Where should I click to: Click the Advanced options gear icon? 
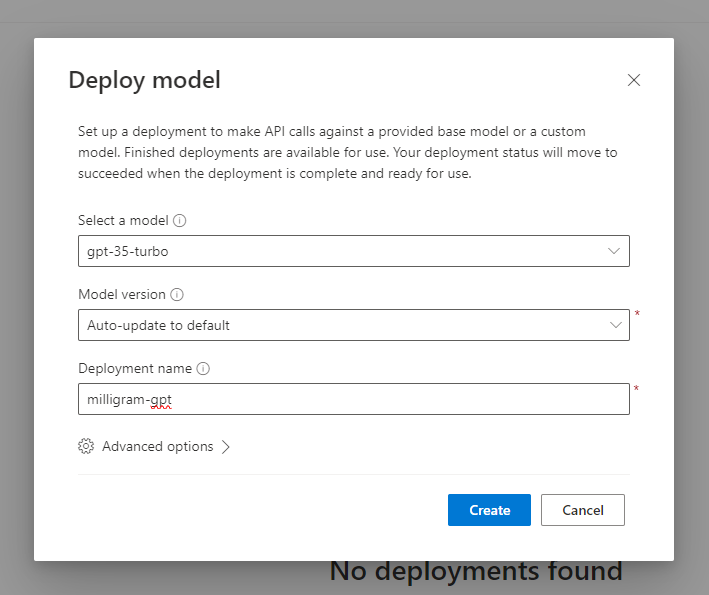coord(86,446)
